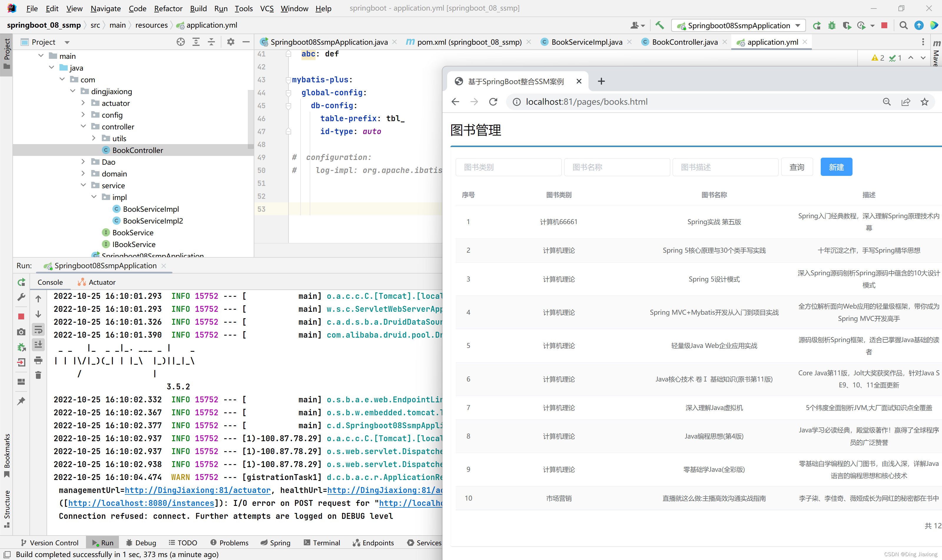The image size is (942, 560).
Task: Expand the actuator package
Action: pyautogui.click(x=83, y=103)
